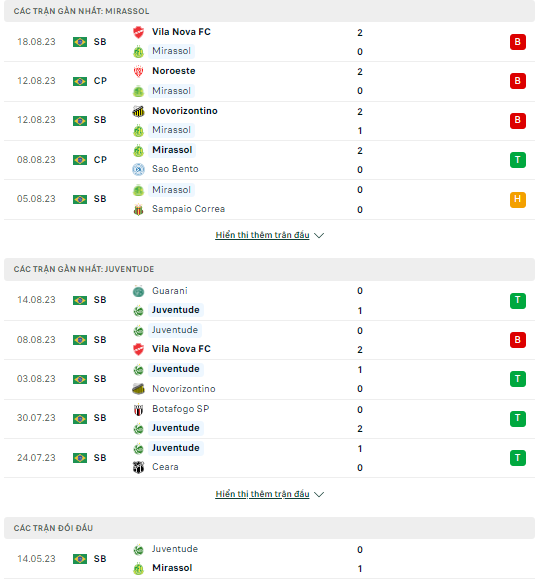The width and height of the screenshot is (540, 581).
Task: Click the 'Các trận đối đầu' section header
Action: point(269,528)
